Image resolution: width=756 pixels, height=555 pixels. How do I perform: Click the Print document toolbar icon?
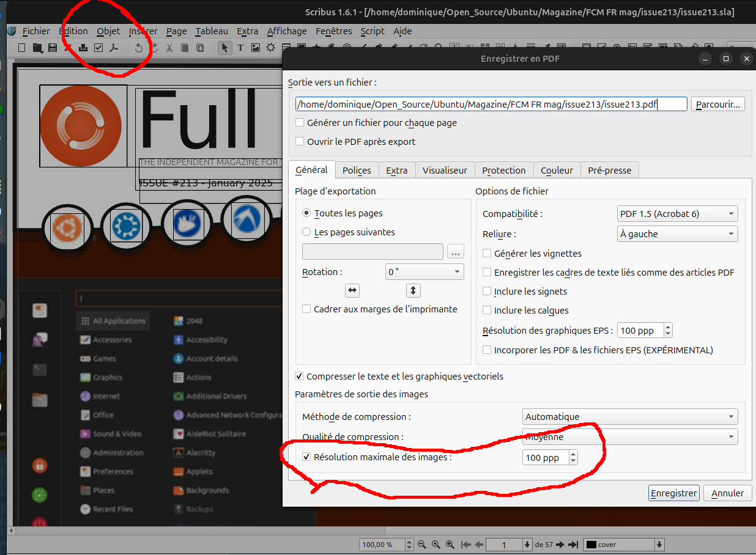(84, 47)
